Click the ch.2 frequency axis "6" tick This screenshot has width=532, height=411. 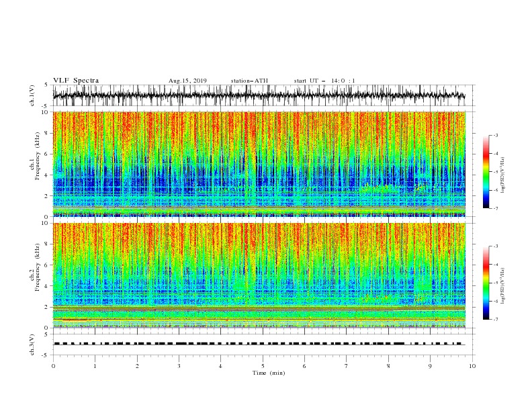click(46, 265)
